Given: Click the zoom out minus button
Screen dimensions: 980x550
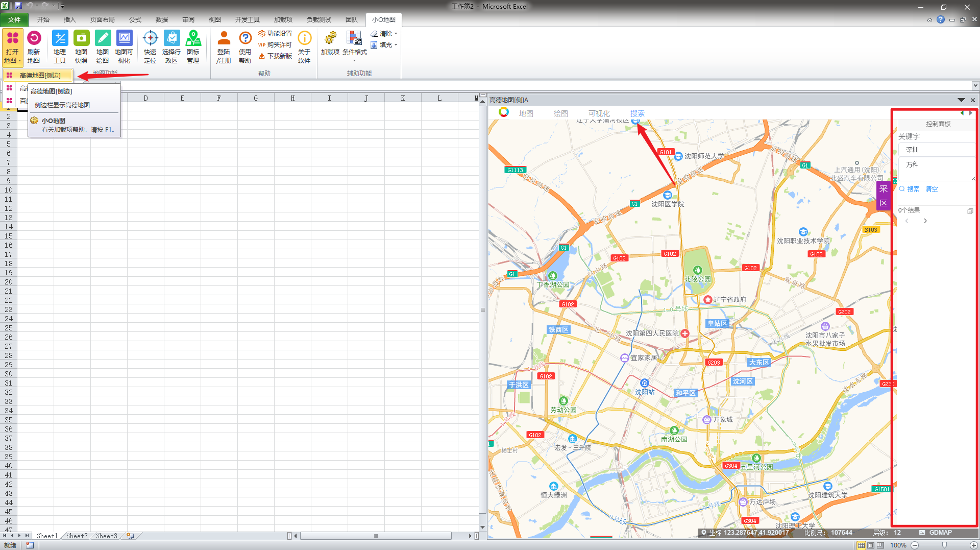Looking at the screenshot, I should 915,545.
